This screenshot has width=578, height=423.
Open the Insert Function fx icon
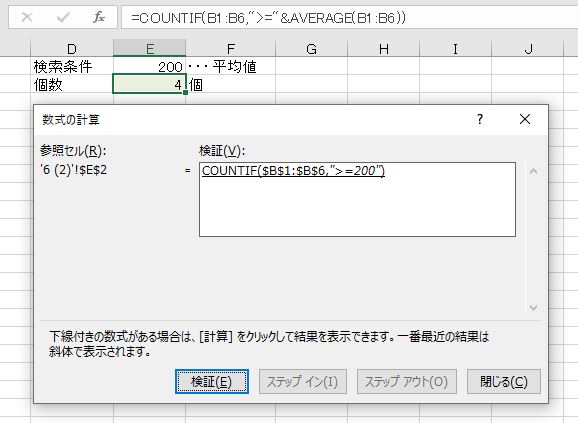[99, 17]
